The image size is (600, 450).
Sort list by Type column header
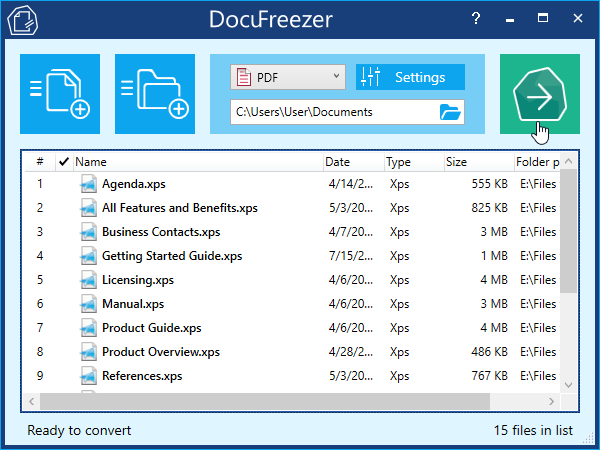tap(414, 162)
